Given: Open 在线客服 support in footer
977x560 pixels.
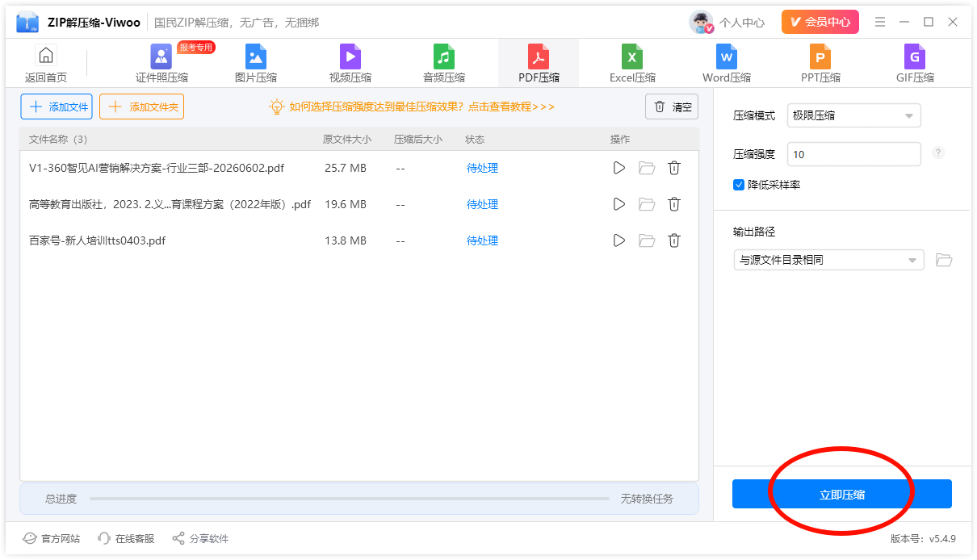Looking at the screenshot, I should [x=126, y=538].
